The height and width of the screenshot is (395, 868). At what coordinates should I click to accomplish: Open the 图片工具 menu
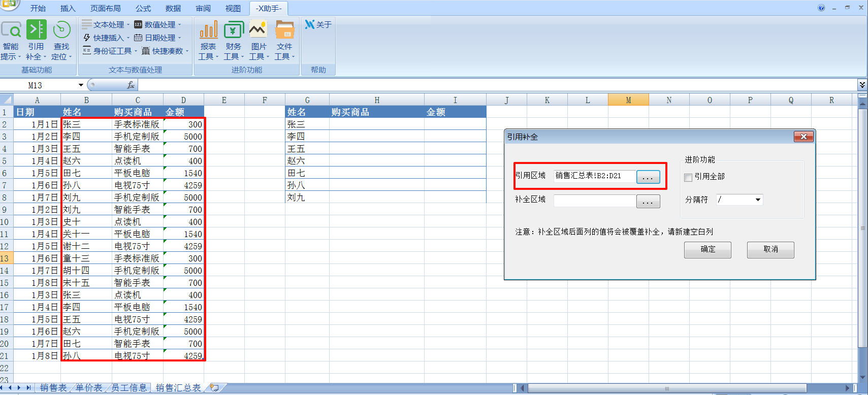[259, 41]
